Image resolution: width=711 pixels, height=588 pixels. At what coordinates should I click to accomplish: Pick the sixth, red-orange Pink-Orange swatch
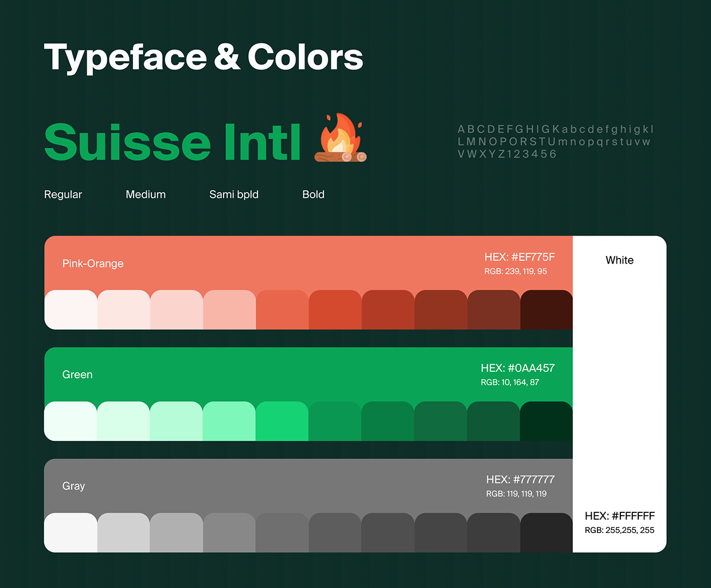pos(335,309)
